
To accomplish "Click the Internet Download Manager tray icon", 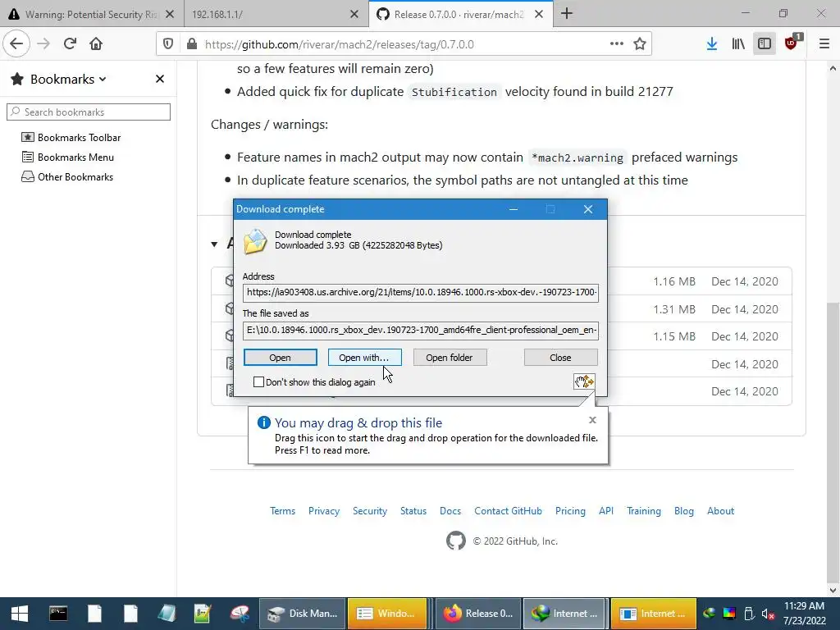I will pyautogui.click(x=709, y=614).
